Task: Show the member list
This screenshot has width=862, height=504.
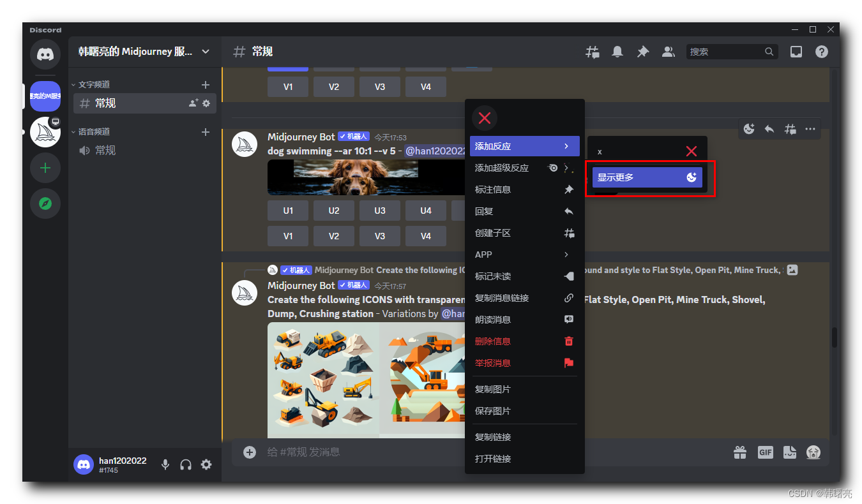Action: click(x=669, y=52)
